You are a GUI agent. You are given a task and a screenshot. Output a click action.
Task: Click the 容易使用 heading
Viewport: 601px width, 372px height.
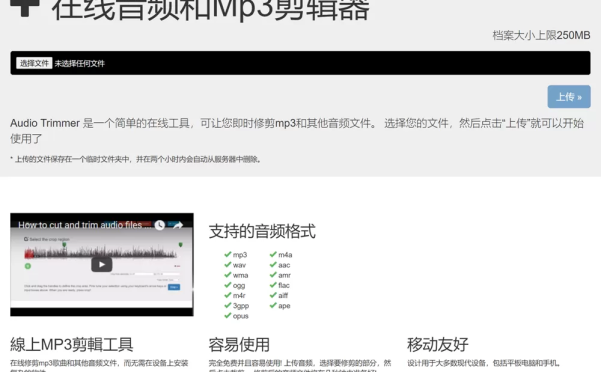pos(239,344)
